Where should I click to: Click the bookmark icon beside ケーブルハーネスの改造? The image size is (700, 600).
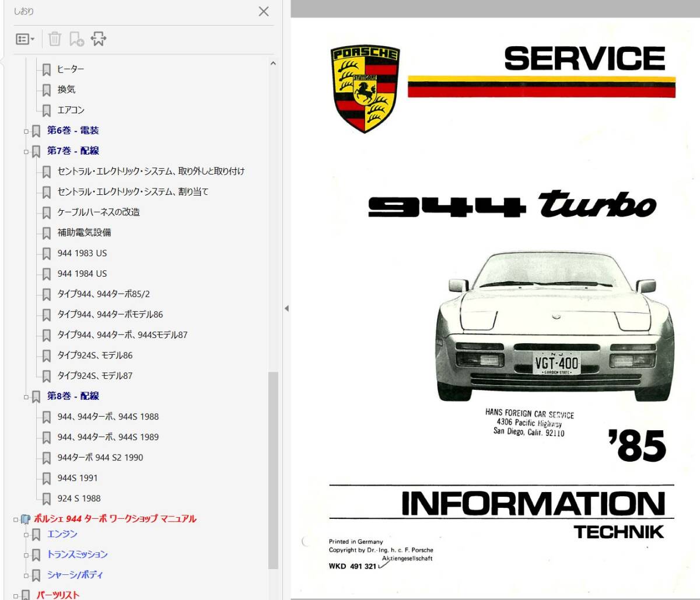coord(47,212)
